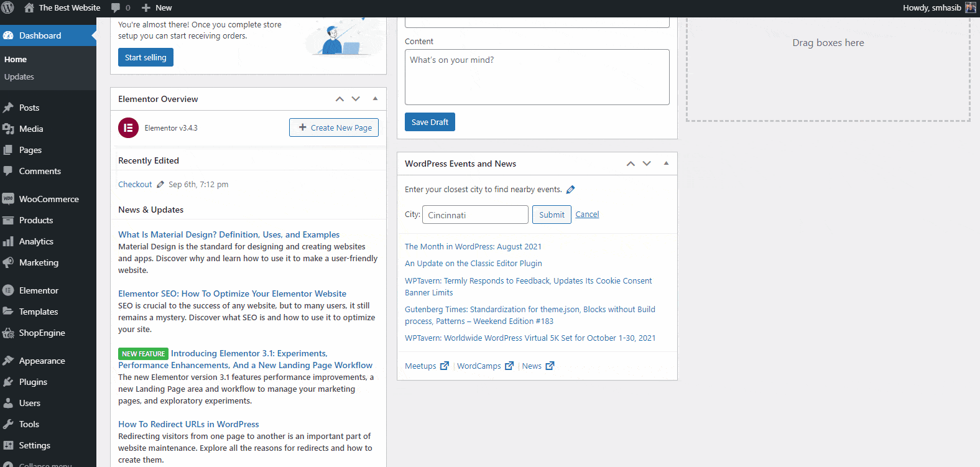Image resolution: width=980 pixels, height=467 pixels.
Task: Click external link icon beside News
Action: pyautogui.click(x=550, y=366)
